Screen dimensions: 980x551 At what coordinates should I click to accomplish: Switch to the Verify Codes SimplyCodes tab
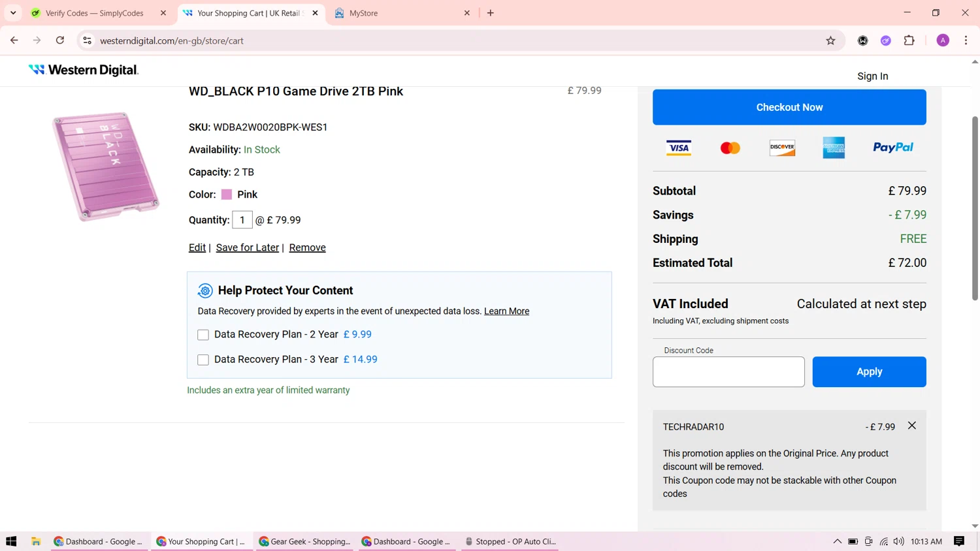coord(95,13)
